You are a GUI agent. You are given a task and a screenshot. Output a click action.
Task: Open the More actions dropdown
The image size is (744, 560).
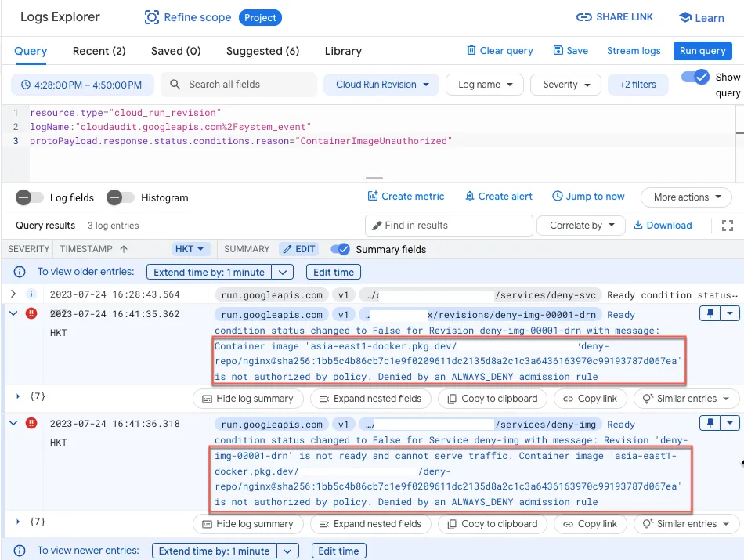point(686,197)
